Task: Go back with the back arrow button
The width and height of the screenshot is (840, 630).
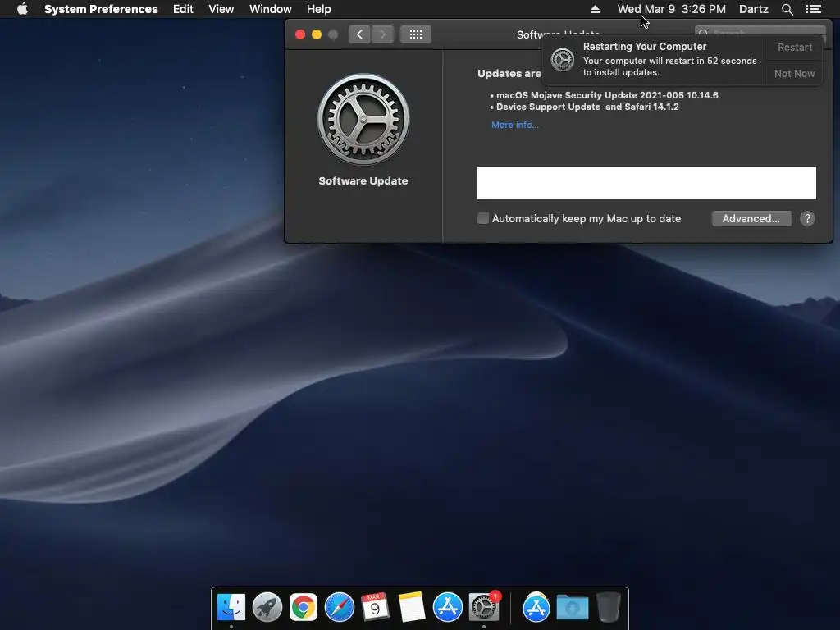Action: pos(359,34)
